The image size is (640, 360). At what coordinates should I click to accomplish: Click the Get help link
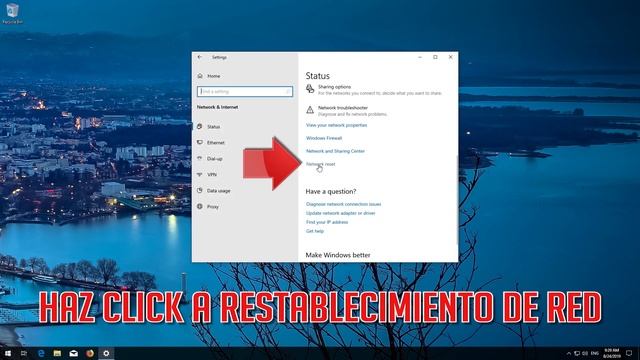[315, 231]
